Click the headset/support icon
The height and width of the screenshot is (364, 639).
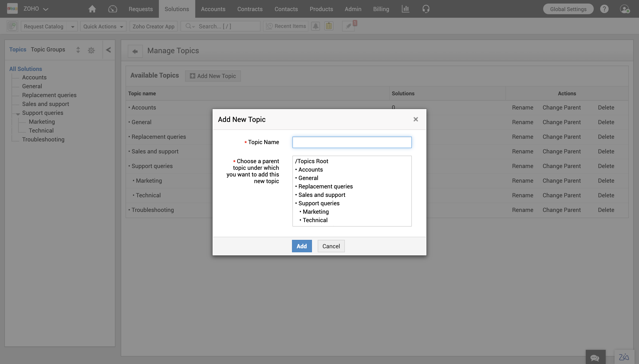click(425, 9)
